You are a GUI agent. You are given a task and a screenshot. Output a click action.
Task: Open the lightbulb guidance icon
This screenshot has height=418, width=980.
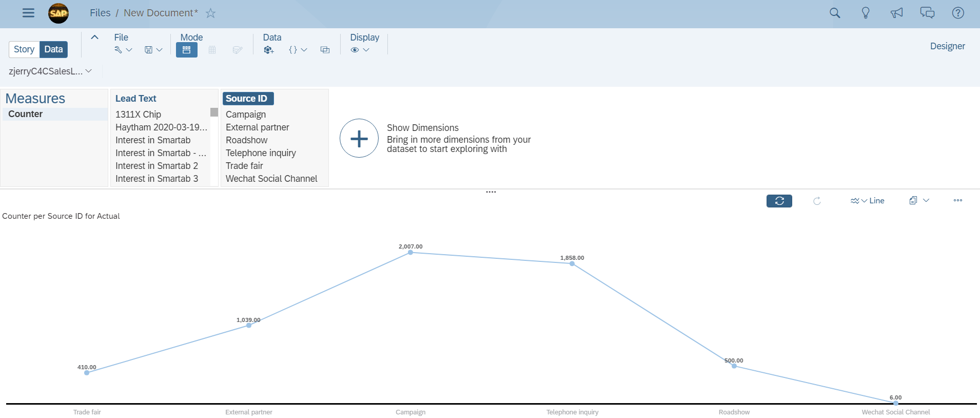[866, 13]
